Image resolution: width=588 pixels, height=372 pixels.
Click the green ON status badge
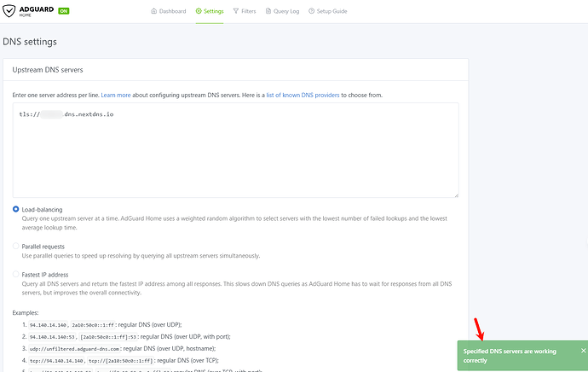pyautogui.click(x=65, y=12)
